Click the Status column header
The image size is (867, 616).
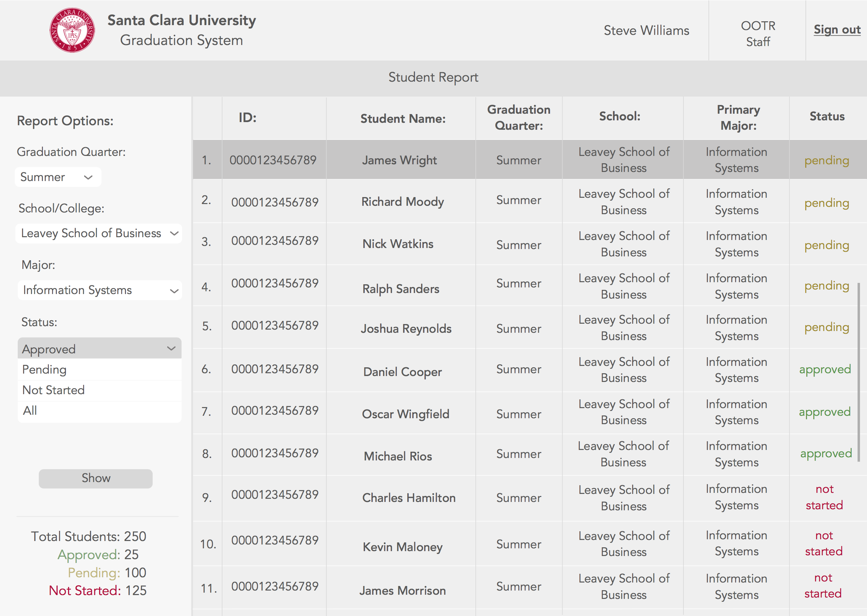(827, 117)
